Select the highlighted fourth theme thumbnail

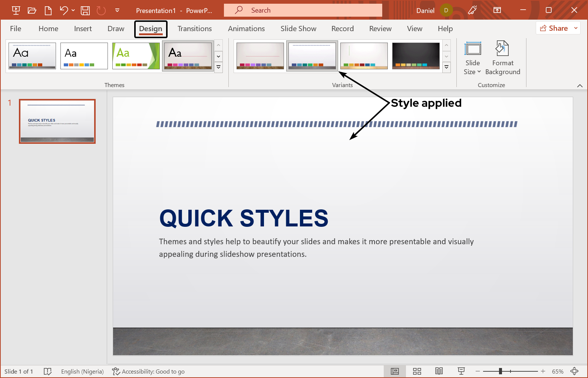click(x=188, y=56)
